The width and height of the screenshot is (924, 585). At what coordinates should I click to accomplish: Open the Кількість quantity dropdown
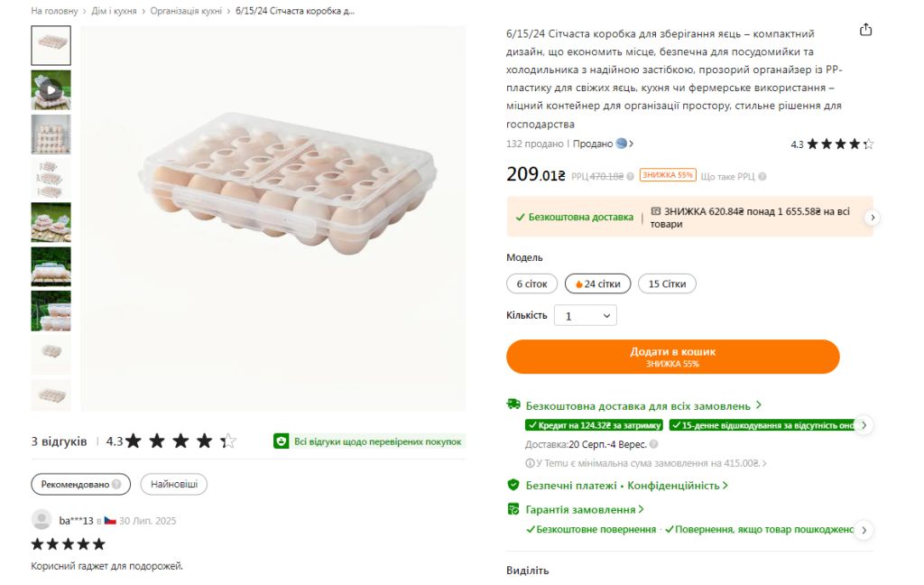point(586,315)
